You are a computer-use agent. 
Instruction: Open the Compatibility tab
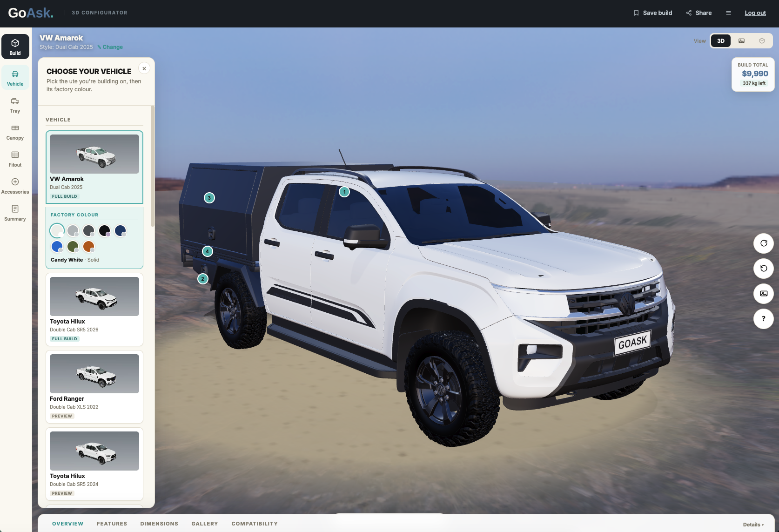click(x=255, y=524)
